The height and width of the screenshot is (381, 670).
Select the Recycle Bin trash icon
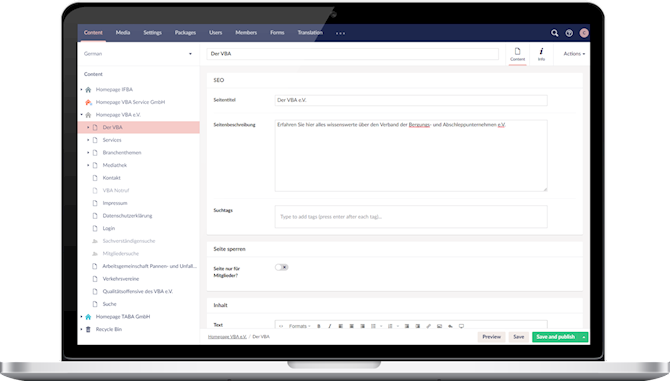88,329
